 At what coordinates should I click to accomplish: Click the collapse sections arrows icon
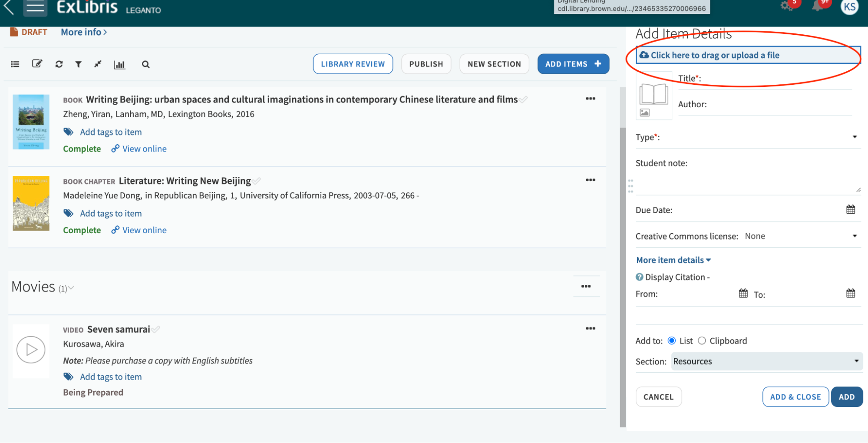[98, 64]
